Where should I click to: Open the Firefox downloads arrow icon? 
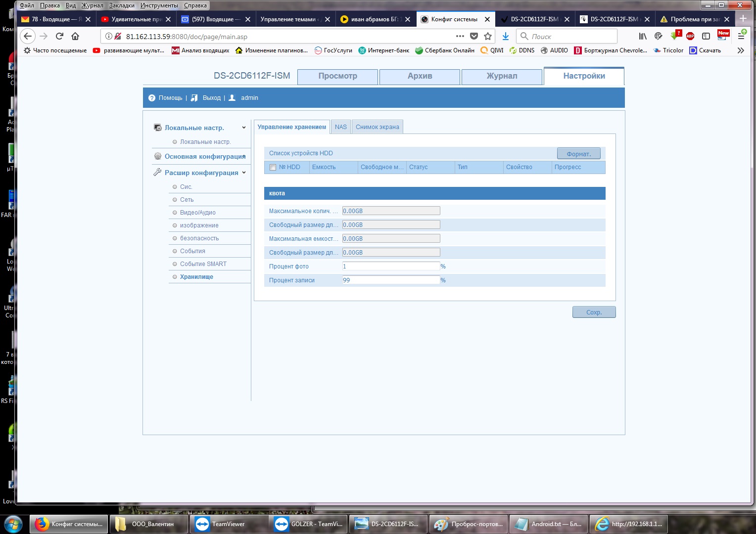(x=505, y=36)
